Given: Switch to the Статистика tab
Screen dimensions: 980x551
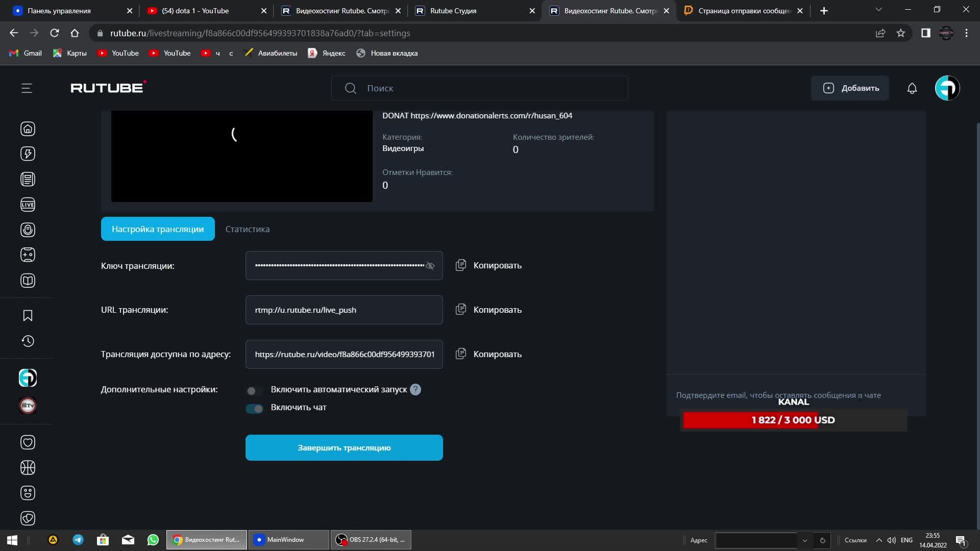Looking at the screenshot, I should point(247,229).
